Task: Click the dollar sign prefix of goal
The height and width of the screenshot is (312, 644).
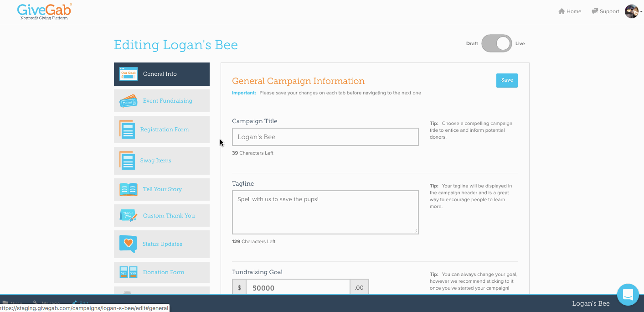Action: point(239,288)
